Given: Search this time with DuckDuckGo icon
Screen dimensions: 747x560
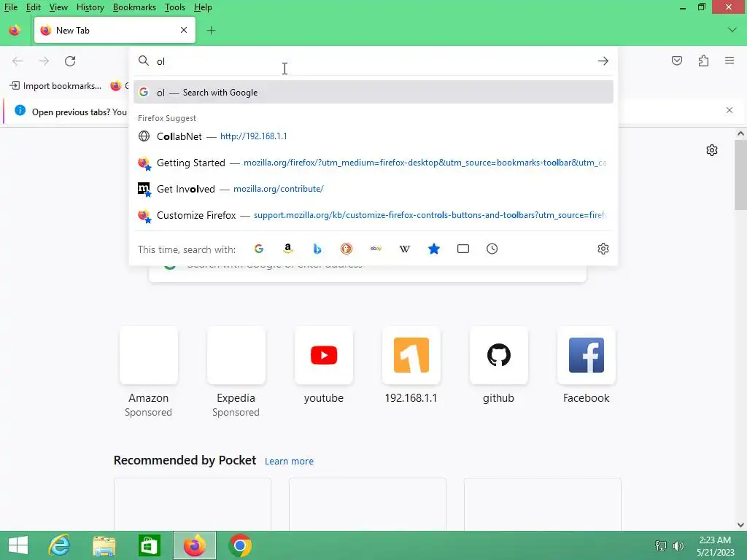Looking at the screenshot, I should (x=347, y=249).
